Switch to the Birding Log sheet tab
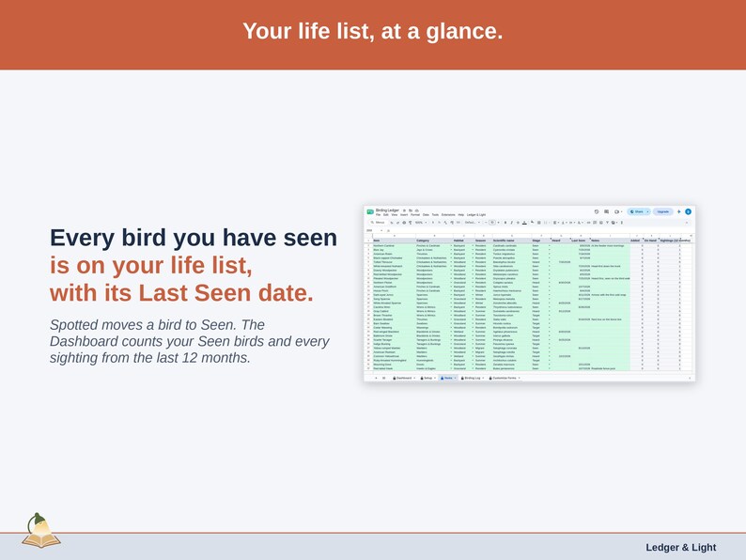The image size is (746, 560). pos(472,378)
